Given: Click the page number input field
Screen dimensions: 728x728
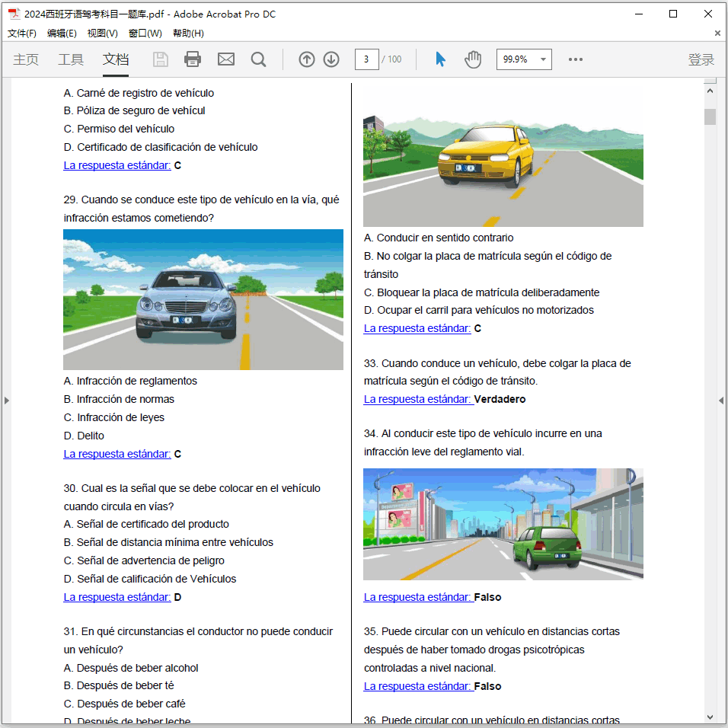Looking at the screenshot, I should 366,59.
